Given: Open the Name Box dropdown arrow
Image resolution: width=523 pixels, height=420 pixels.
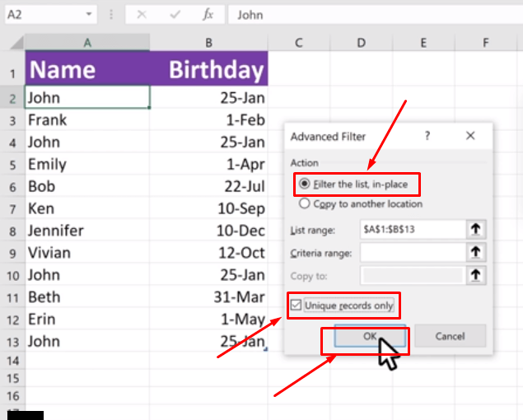Looking at the screenshot, I should pos(90,15).
